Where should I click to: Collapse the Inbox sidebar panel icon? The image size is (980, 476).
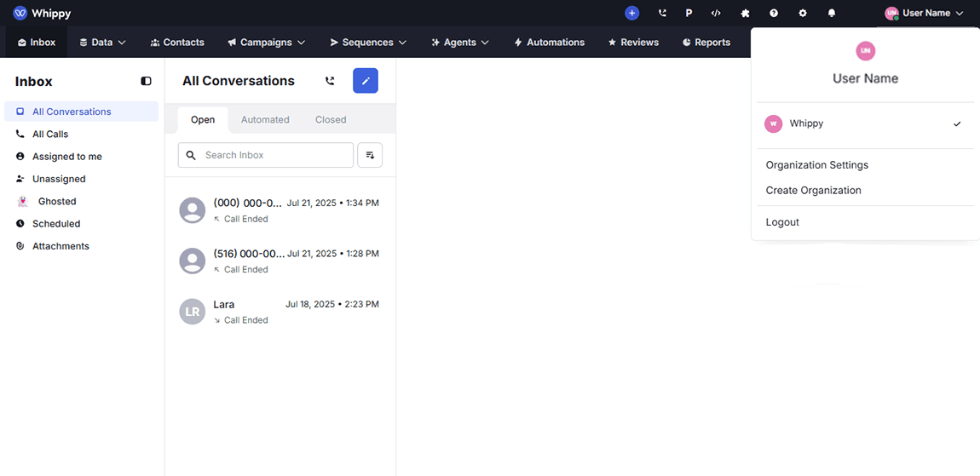coord(147,81)
